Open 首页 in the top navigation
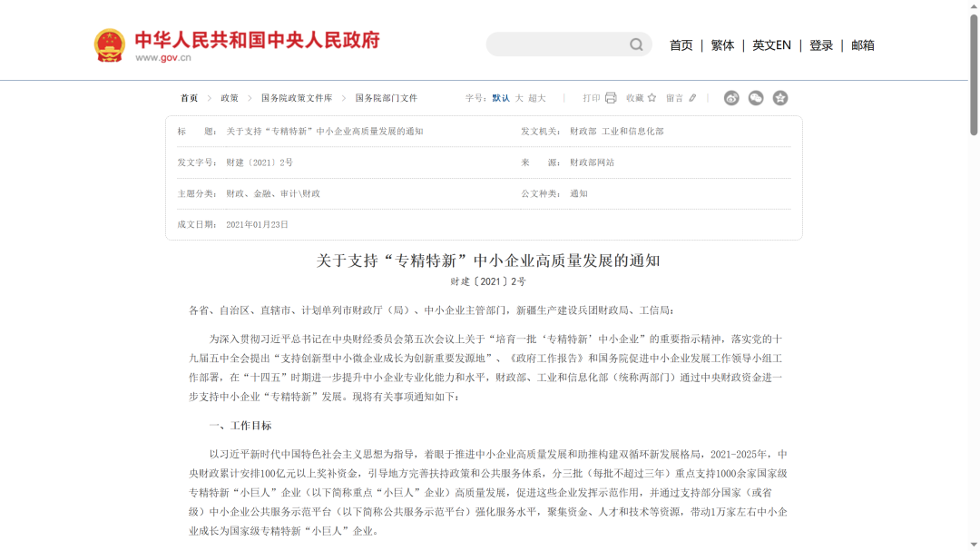 [x=681, y=45]
